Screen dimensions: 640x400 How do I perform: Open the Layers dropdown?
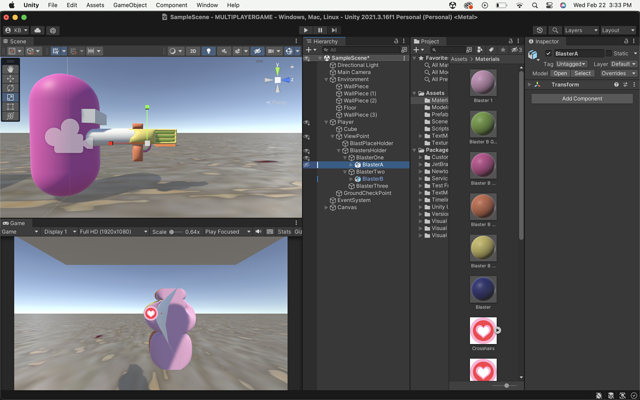tap(581, 30)
